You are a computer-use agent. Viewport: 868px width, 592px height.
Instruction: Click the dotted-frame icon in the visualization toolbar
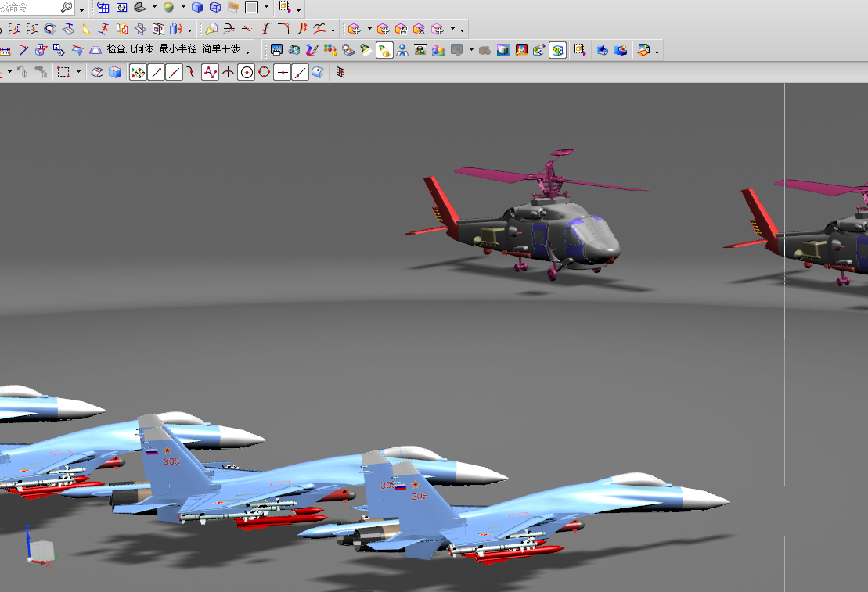(x=580, y=50)
